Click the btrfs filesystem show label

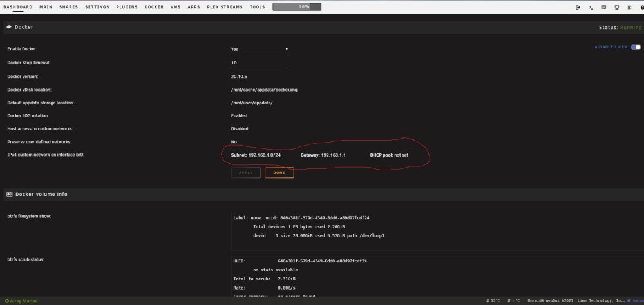coord(29,216)
